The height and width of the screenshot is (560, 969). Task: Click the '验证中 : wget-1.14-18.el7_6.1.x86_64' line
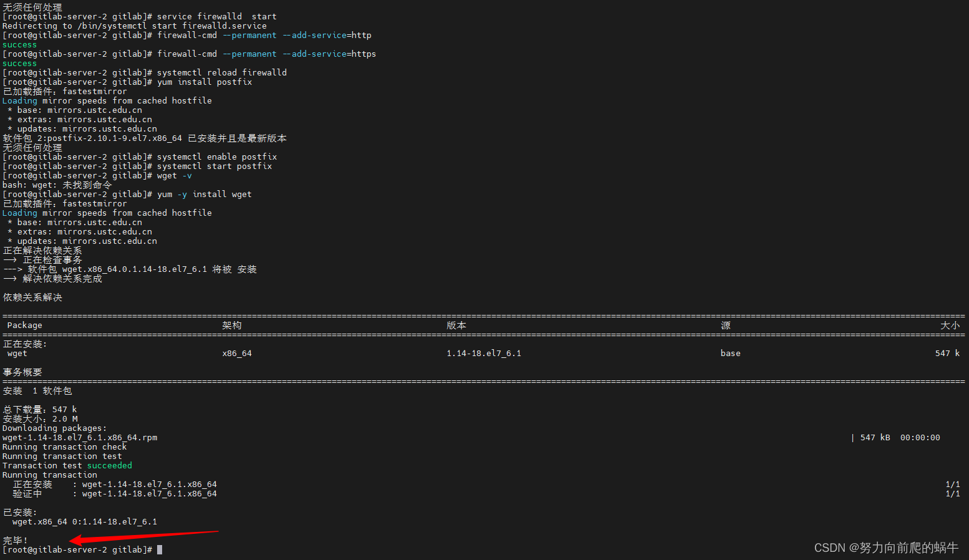coord(115,493)
